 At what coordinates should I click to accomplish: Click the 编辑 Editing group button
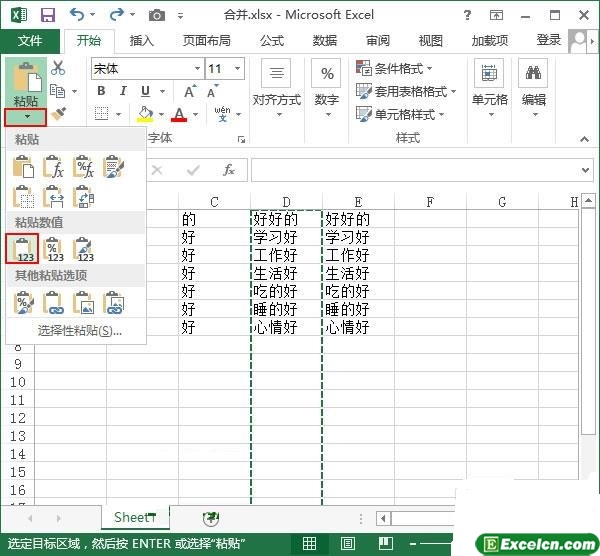click(533, 90)
